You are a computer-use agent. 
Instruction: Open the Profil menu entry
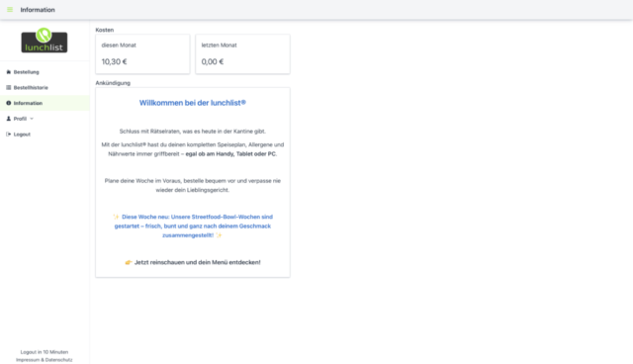(x=45, y=119)
